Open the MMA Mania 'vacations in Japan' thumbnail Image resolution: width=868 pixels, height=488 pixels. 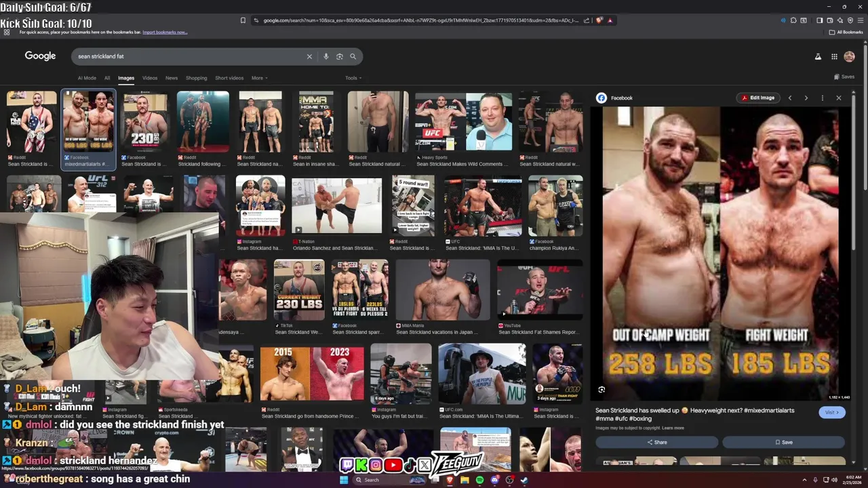pos(443,290)
